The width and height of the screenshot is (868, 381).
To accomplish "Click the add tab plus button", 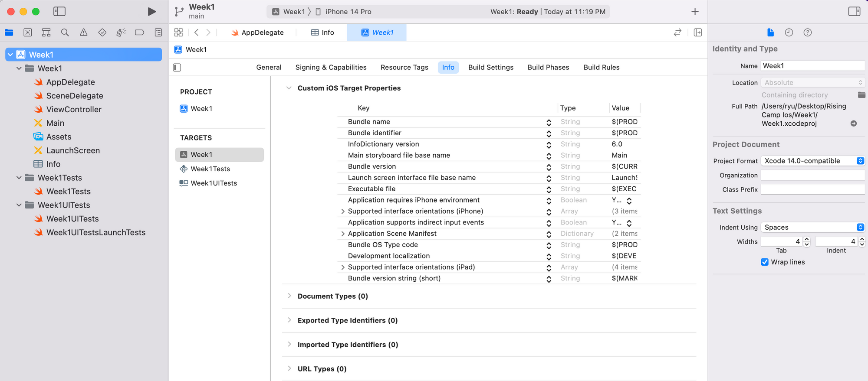I will coord(695,12).
